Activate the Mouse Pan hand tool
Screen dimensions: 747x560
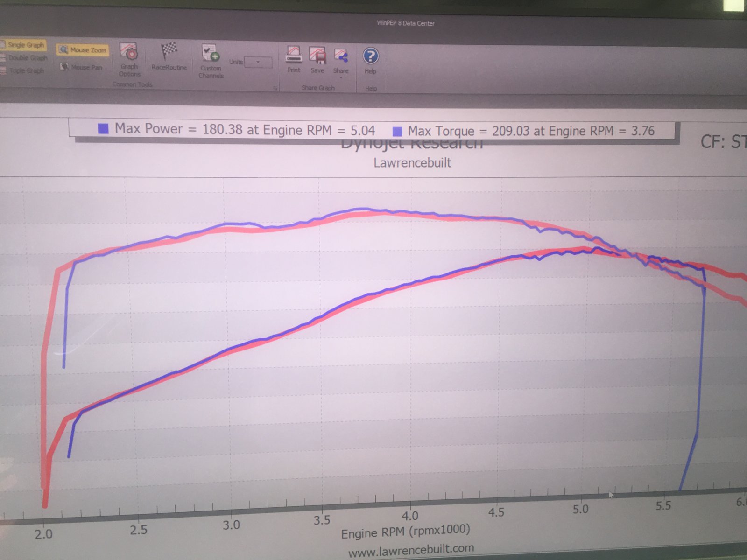(81, 67)
